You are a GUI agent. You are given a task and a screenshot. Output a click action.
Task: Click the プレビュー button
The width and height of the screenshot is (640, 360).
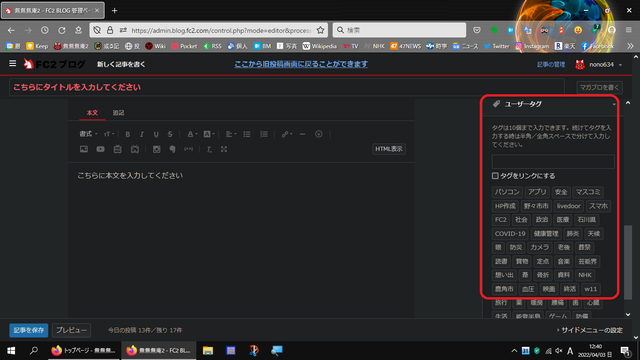click(x=71, y=330)
